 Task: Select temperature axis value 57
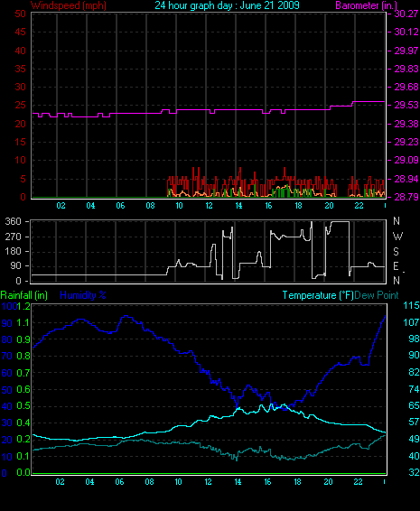coord(414,422)
